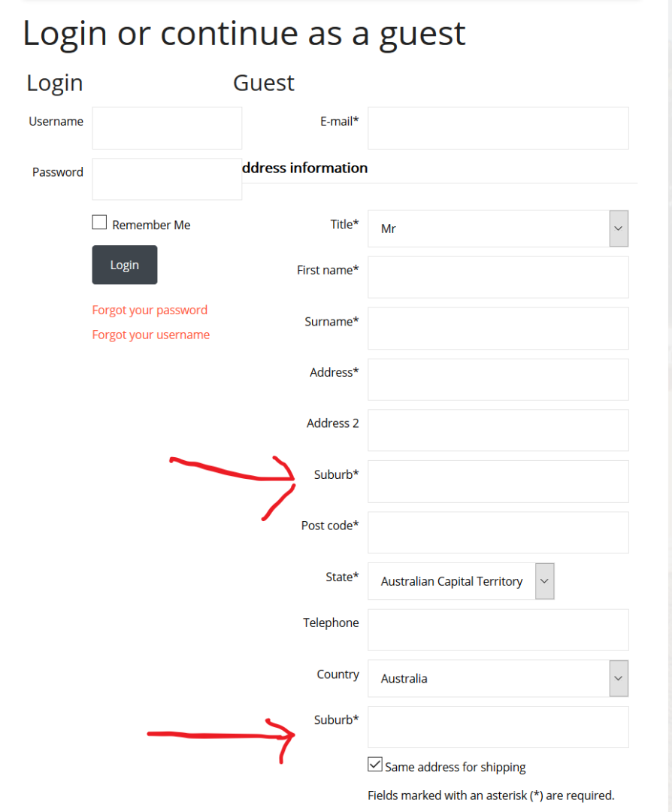672x812 pixels.
Task: Expand the Title dropdown arrow
Action: click(x=619, y=229)
